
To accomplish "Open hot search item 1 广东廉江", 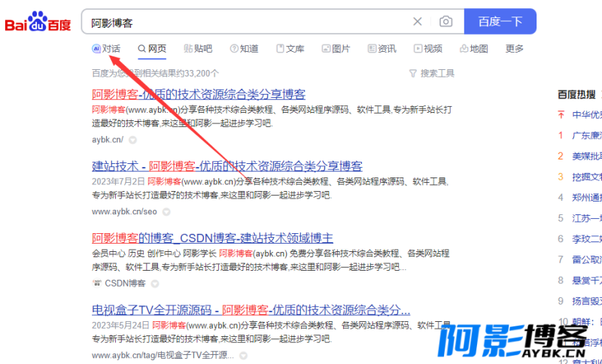I will point(587,135).
